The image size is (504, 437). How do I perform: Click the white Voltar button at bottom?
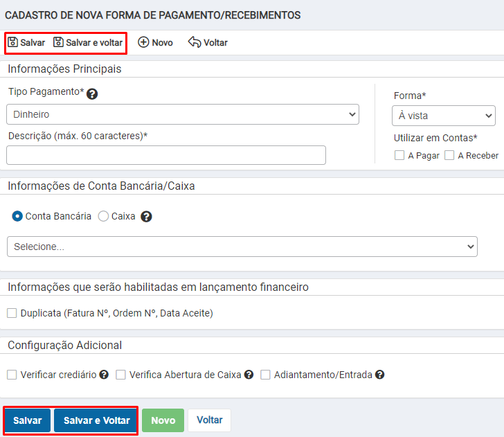[209, 420]
